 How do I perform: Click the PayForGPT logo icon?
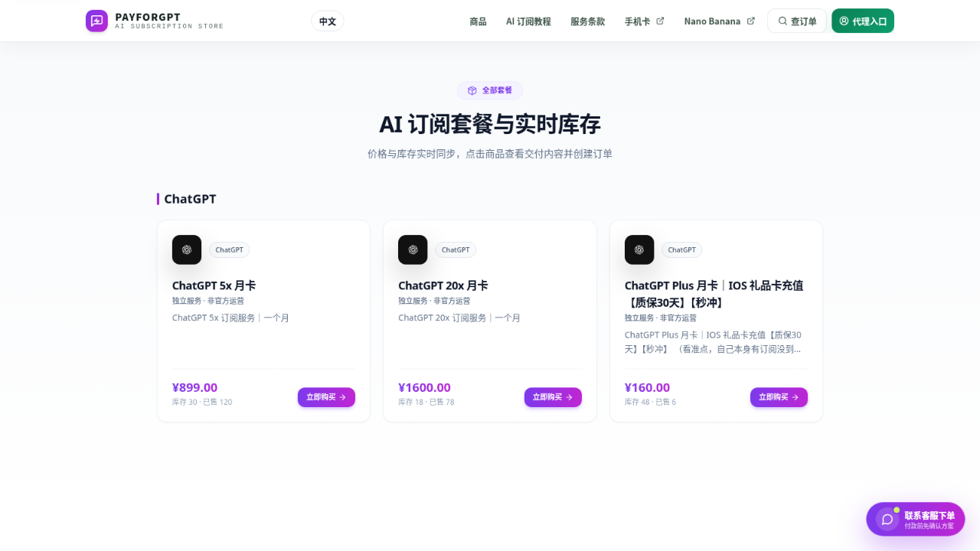pos(96,21)
